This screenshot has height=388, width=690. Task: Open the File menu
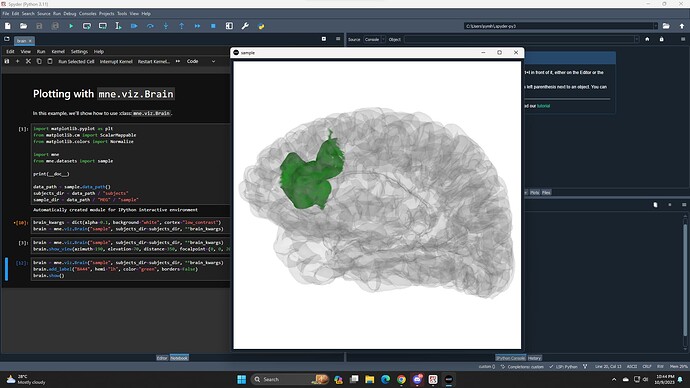6,14
